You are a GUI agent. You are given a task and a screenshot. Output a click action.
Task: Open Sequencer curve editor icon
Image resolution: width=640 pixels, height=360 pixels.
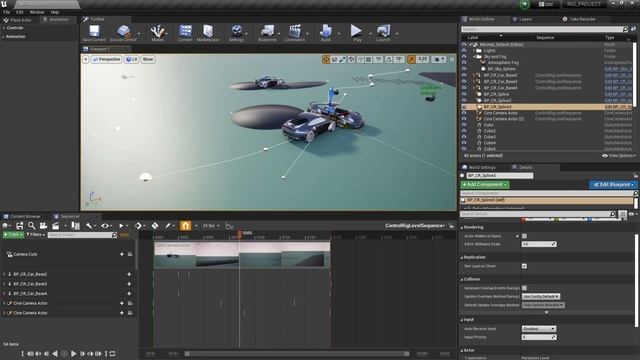coord(229,226)
